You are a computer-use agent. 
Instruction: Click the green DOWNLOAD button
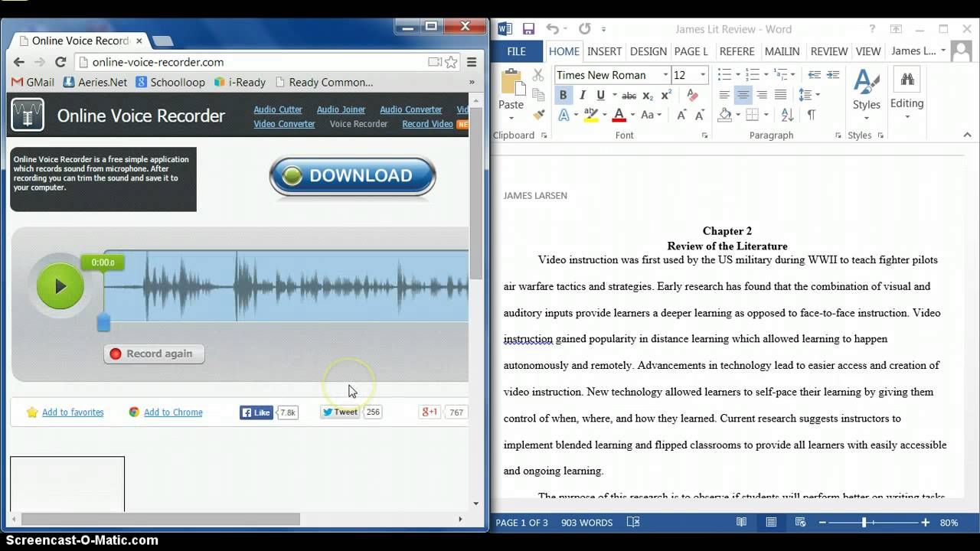tap(352, 176)
